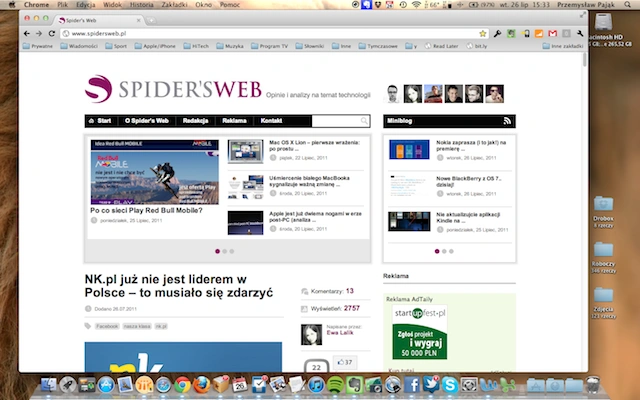Open the O Spider's Web navigation item
This screenshot has height=400, width=640.
click(x=147, y=121)
